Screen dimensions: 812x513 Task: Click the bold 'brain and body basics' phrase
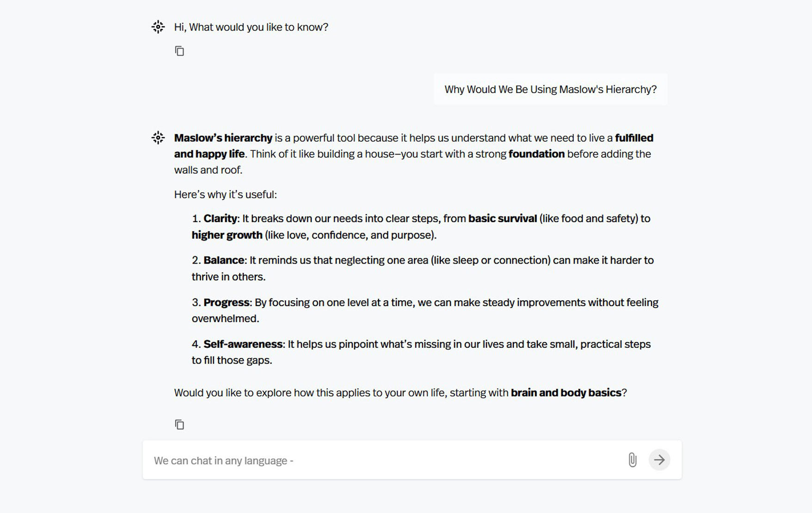[566, 393]
